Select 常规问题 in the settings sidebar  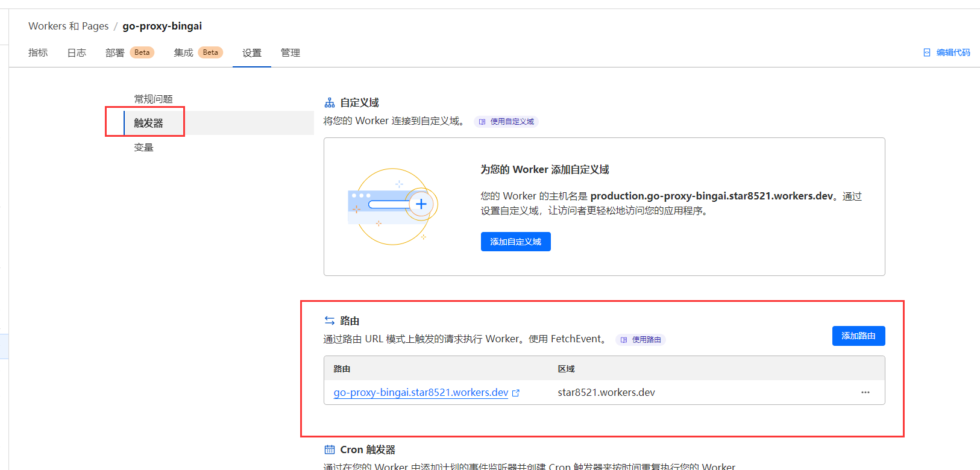click(x=153, y=99)
